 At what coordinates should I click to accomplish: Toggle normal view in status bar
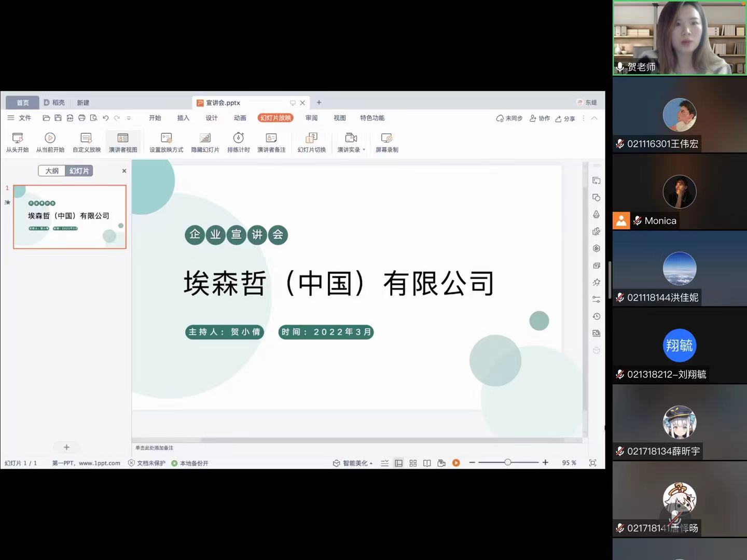point(398,463)
